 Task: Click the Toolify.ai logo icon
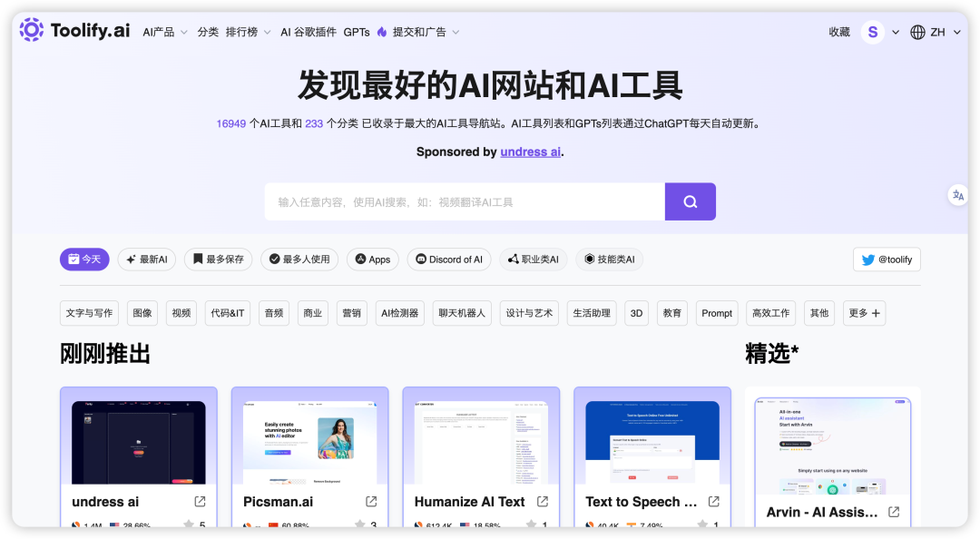coord(31,29)
